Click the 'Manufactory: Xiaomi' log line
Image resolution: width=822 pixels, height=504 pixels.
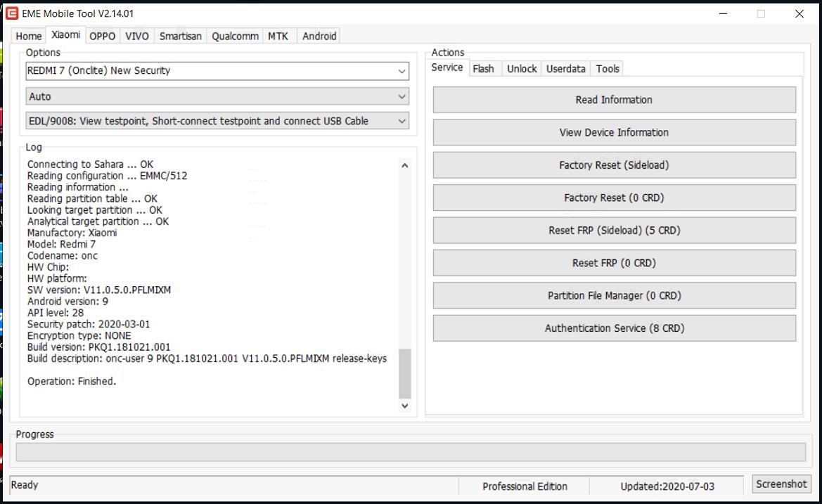click(72, 233)
